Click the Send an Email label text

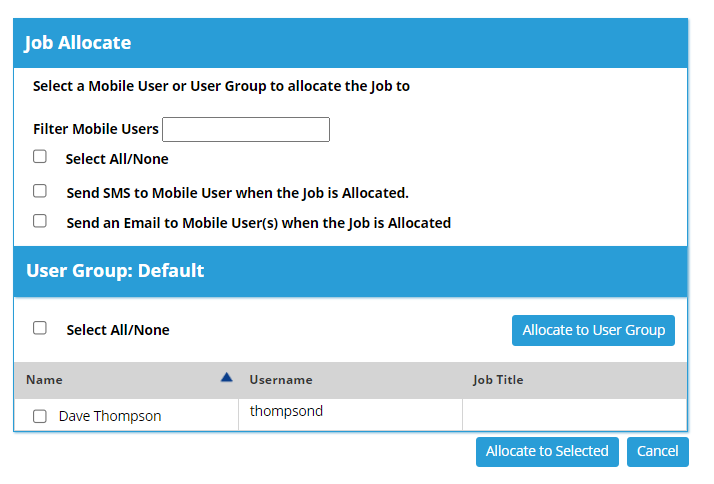259,223
